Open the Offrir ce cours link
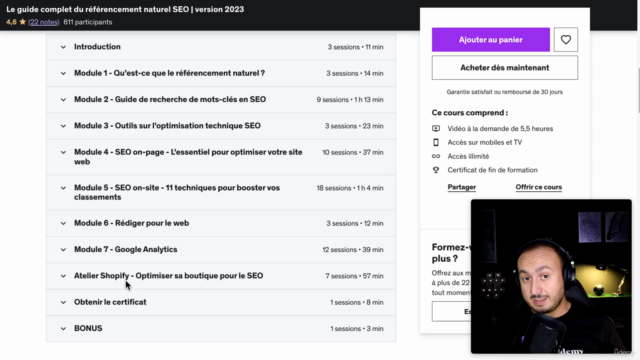The image size is (640, 360). (538, 187)
